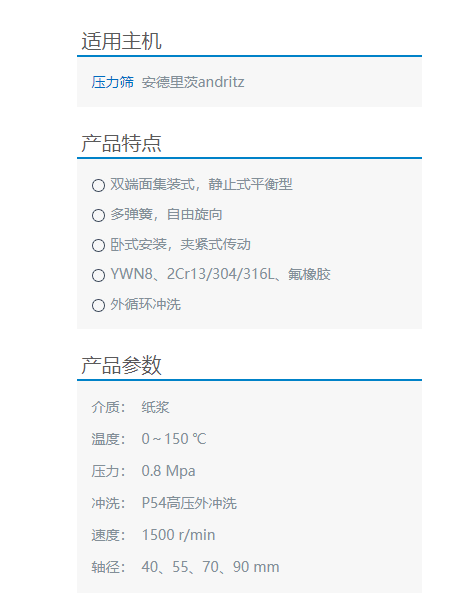
Task: Select the 产品特点 section heading
Action: coord(121,143)
